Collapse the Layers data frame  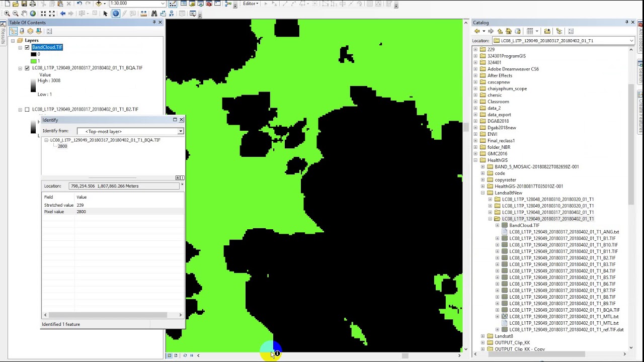[13, 40]
